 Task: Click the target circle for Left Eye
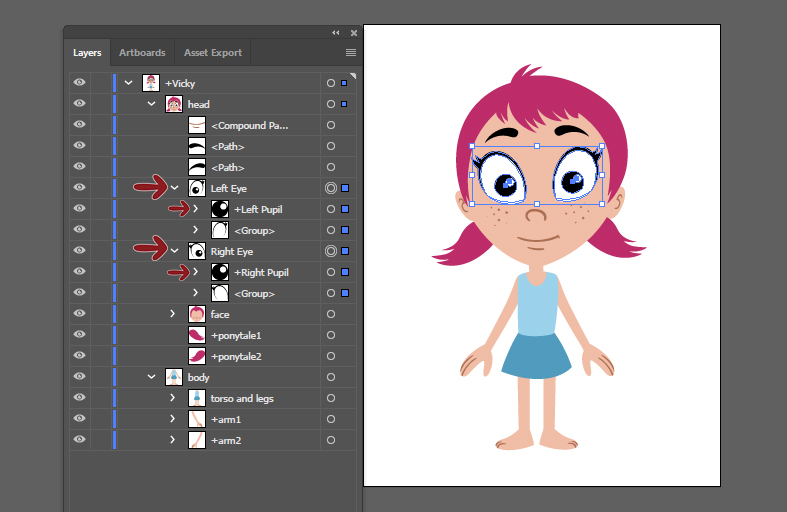[331, 188]
